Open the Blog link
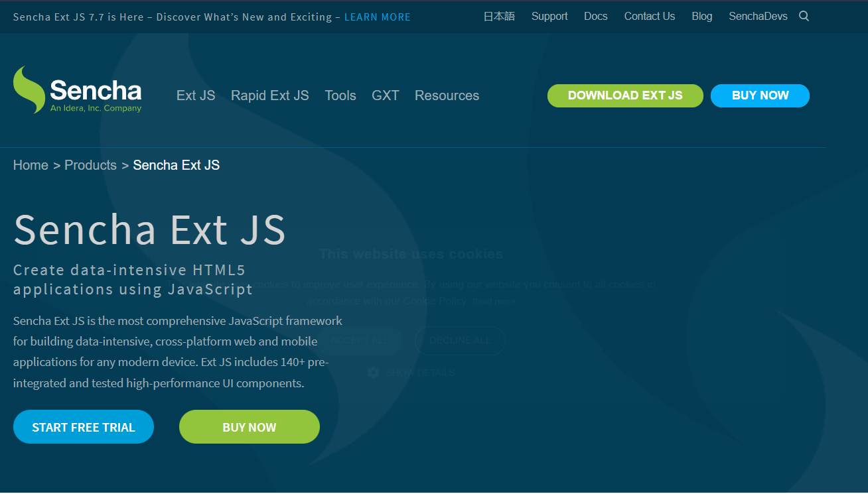This screenshot has height=494, width=868. pos(702,17)
